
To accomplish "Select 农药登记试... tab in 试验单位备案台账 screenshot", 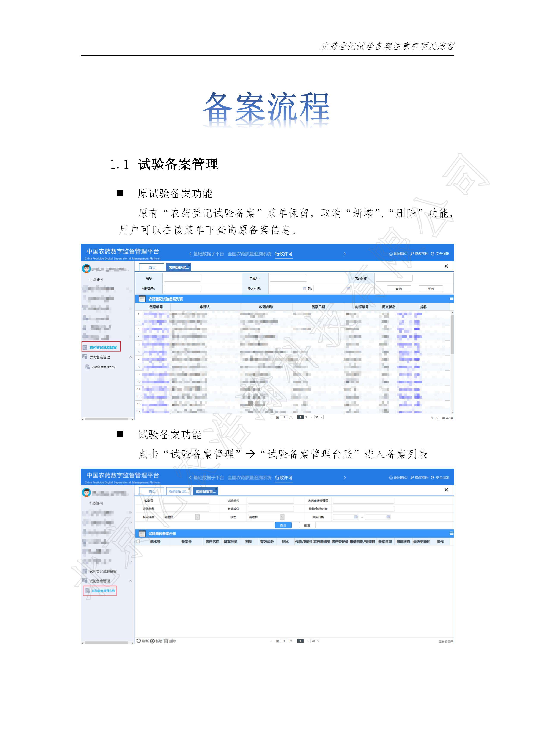I will [x=178, y=491].
